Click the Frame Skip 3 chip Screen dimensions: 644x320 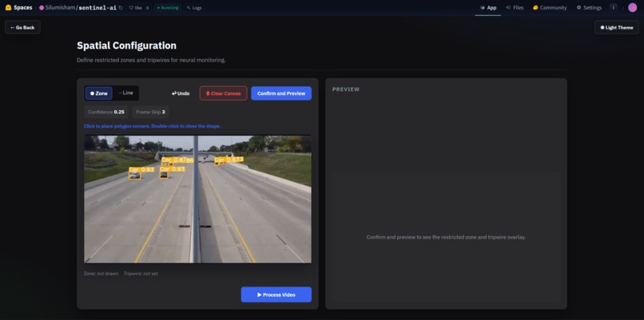tap(150, 112)
